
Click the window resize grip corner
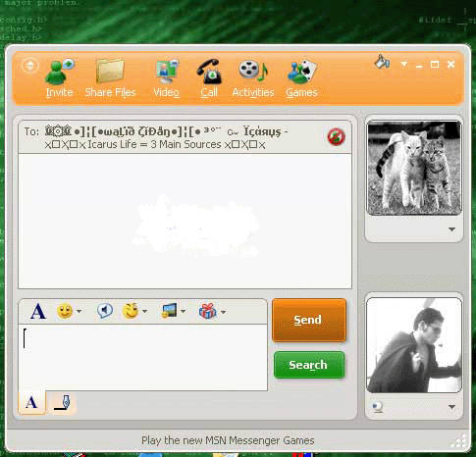tap(459, 441)
